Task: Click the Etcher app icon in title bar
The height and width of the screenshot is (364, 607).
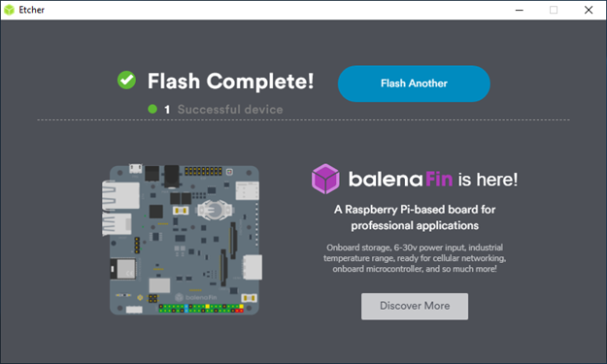Action: coord(9,10)
